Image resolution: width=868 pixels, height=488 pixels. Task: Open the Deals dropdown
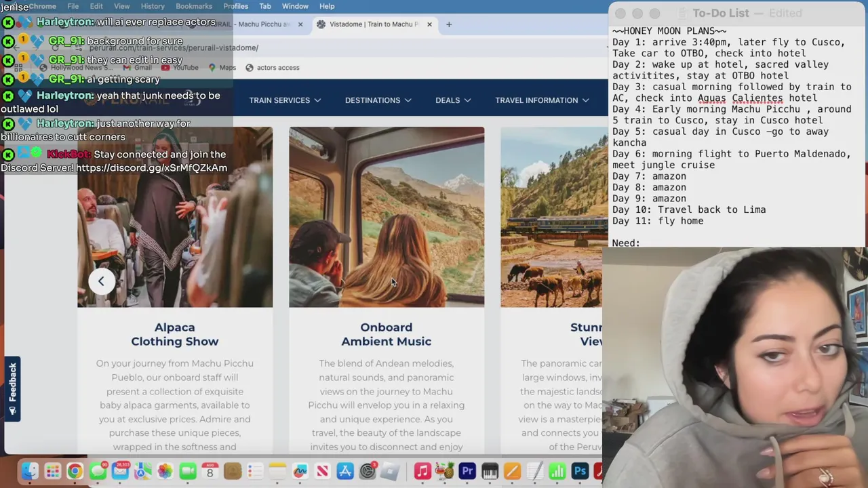453,100
